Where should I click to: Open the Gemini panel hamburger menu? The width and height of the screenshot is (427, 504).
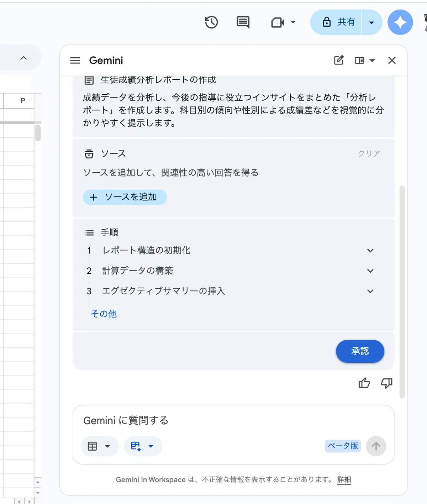[75, 61]
